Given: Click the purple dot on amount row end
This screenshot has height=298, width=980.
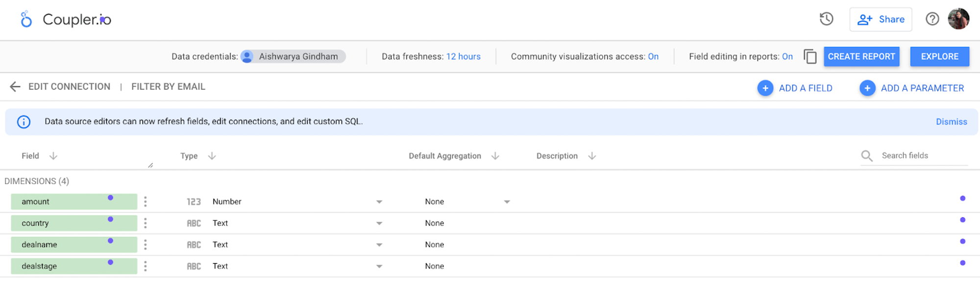Looking at the screenshot, I should tap(962, 199).
